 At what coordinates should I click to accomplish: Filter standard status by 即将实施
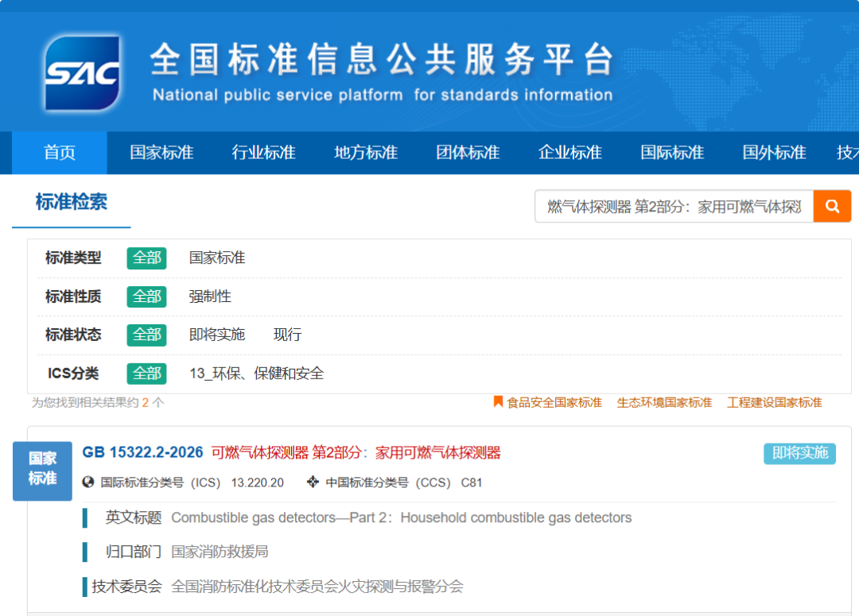(x=216, y=335)
